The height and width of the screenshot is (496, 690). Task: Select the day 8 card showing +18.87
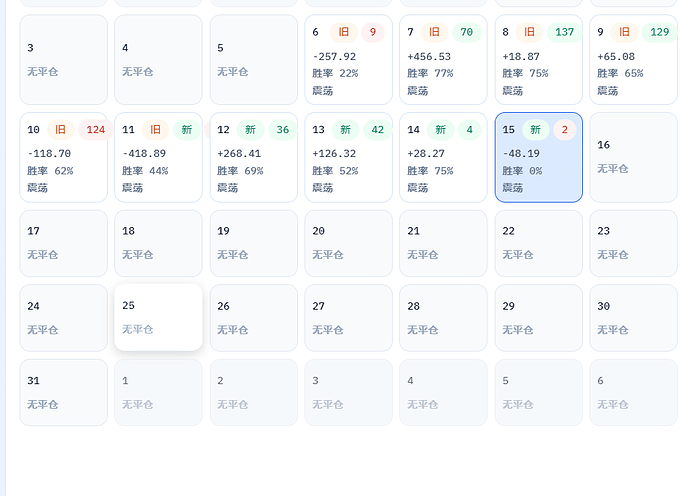point(539,60)
